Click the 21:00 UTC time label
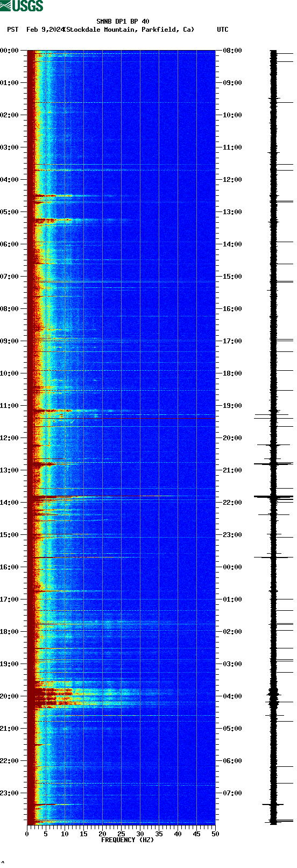The width and height of the screenshot is (297, 868). 232,470
